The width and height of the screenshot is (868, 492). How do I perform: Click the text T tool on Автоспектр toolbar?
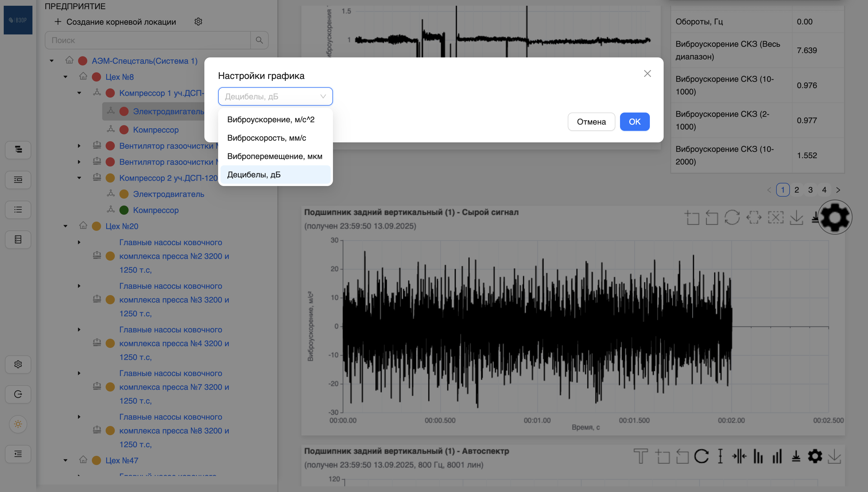point(640,456)
